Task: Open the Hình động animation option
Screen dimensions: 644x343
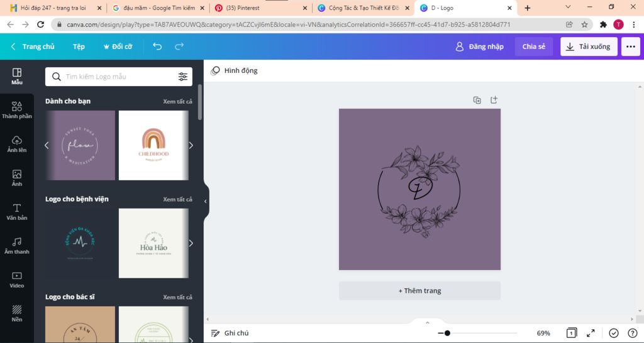Action: pos(234,70)
